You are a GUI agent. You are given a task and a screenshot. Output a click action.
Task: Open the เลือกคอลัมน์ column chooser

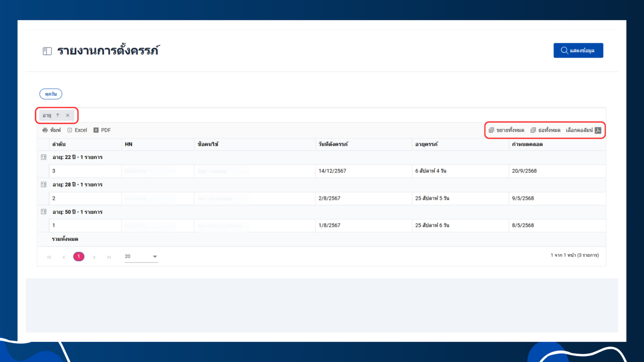point(579,130)
